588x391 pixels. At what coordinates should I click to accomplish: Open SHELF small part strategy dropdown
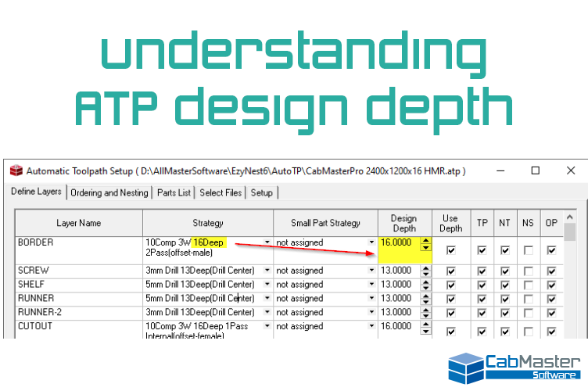pos(371,284)
